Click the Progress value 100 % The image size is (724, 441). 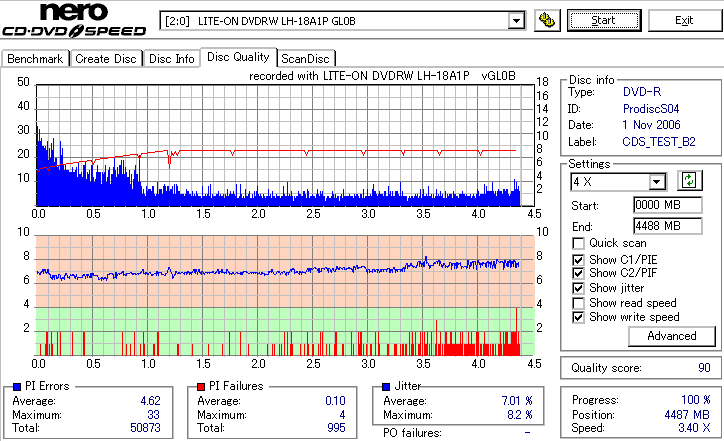696,400
